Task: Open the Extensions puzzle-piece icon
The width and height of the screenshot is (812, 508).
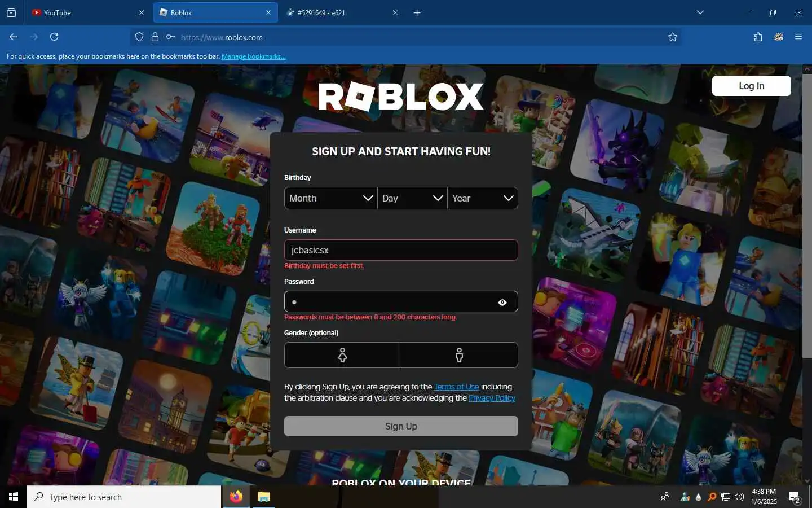Action: click(758, 37)
